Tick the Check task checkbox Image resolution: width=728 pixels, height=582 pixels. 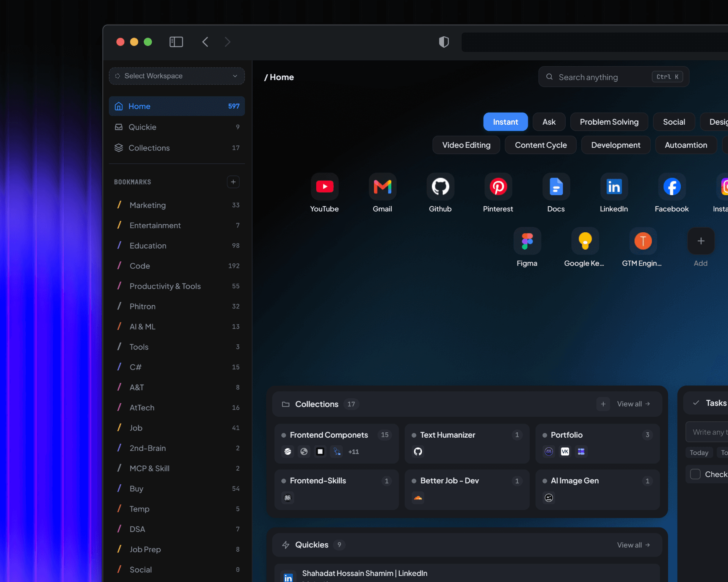(695, 474)
